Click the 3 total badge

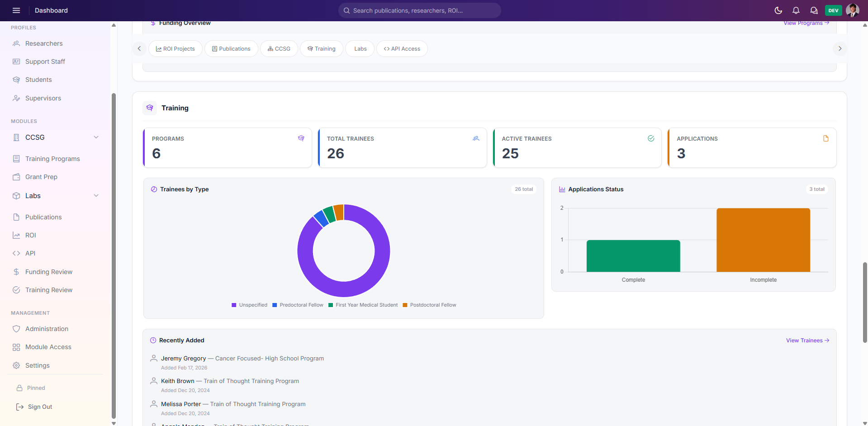click(x=817, y=189)
